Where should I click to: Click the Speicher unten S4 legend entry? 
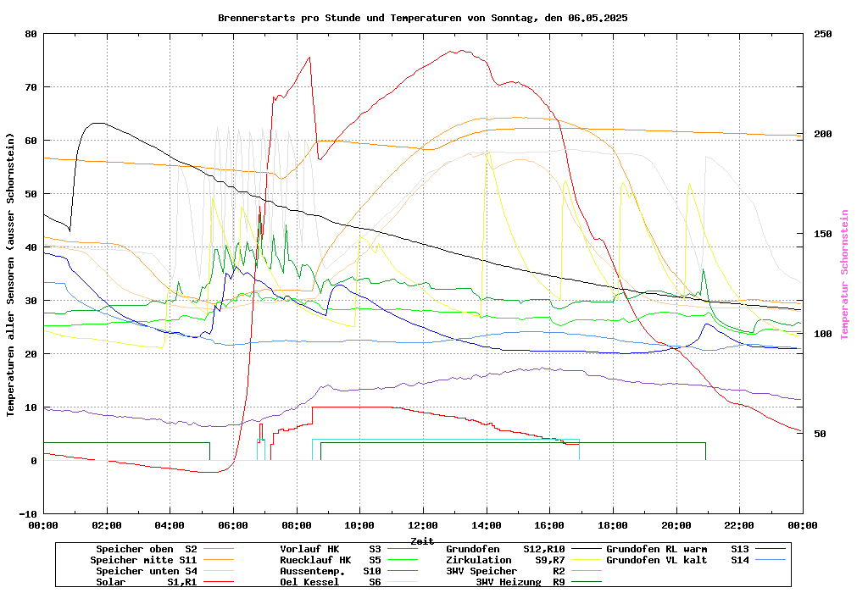pos(146,571)
